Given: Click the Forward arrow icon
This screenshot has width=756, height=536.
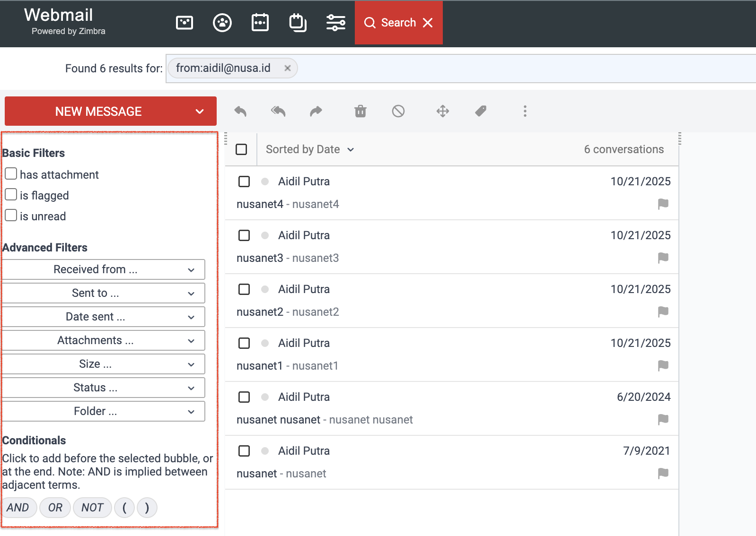Looking at the screenshot, I should (316, 111).
